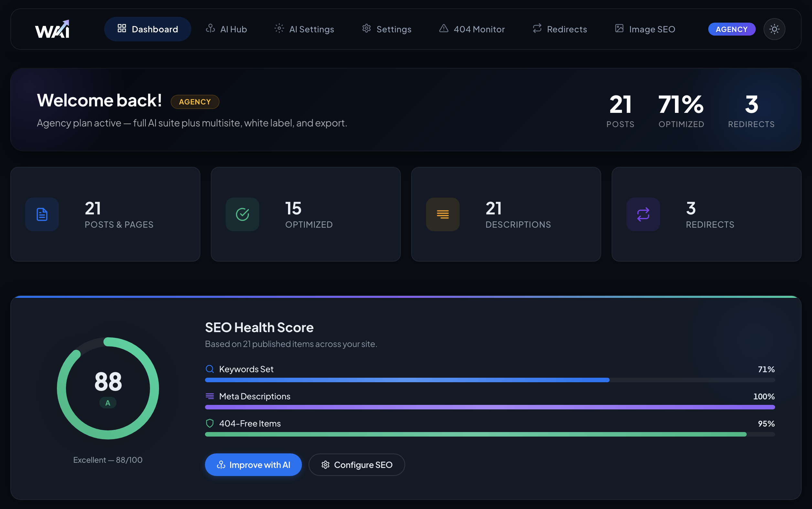812x509 pixels.
Task: Click the circular 88 health score gauge
Action: coord(108,388)
